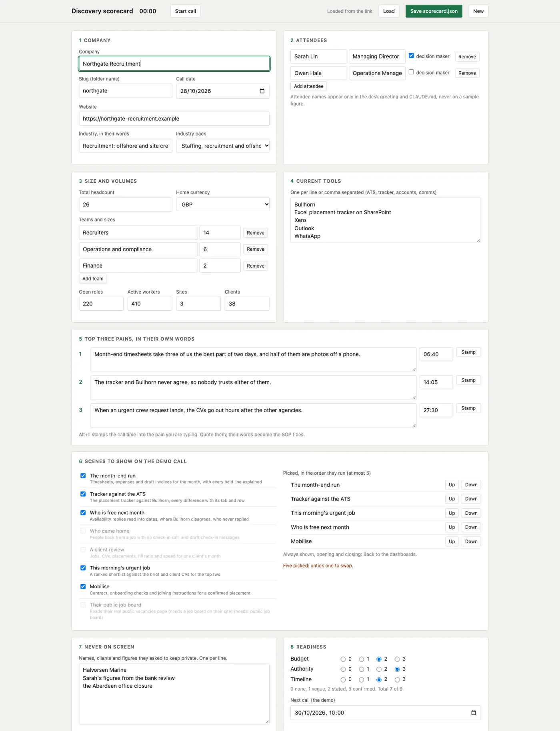Untick the month-end run scene checkbox
The height and width of the screenshot is (731, 560).
pos(83,476)
